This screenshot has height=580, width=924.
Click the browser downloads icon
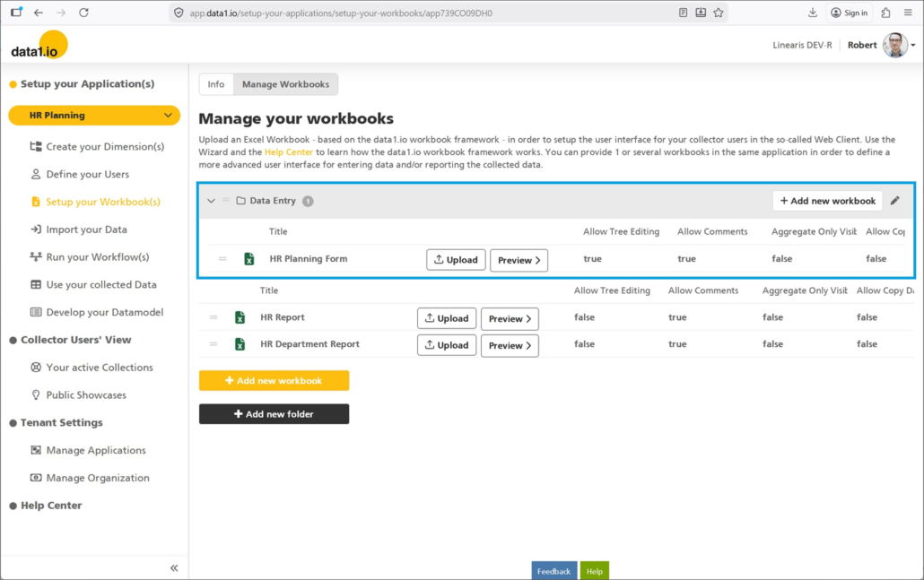pyautogui.click(x=813, y=13)
